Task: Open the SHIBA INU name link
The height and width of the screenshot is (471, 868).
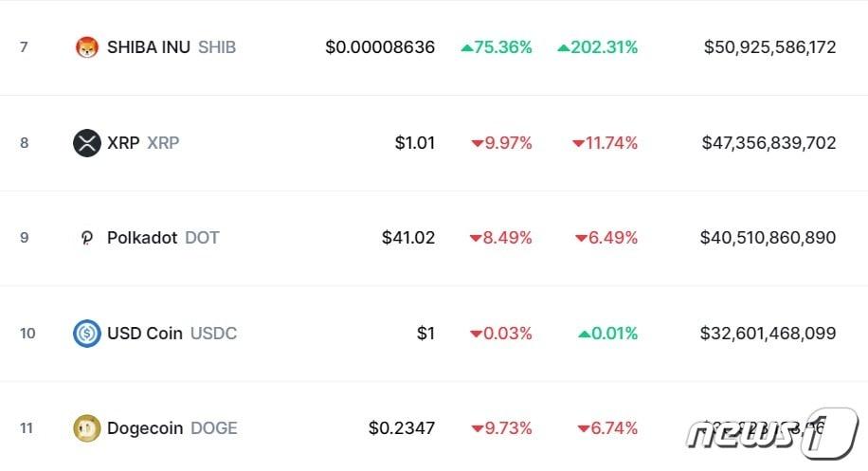Action: [148, 46]
